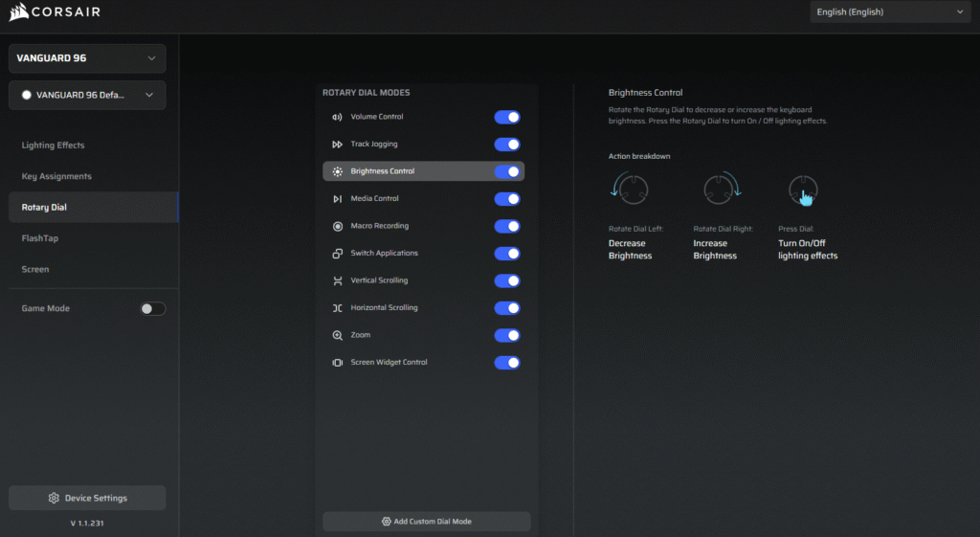Click the Screen Widget Control icon
980x537 pixels.
[x=337, y=363]
